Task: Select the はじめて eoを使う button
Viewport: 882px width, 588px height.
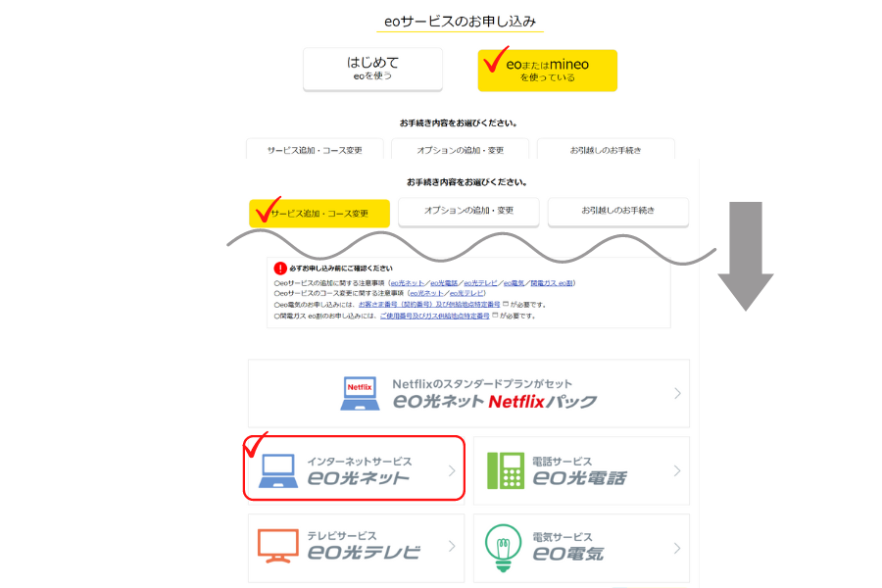Action: (372, 69)
